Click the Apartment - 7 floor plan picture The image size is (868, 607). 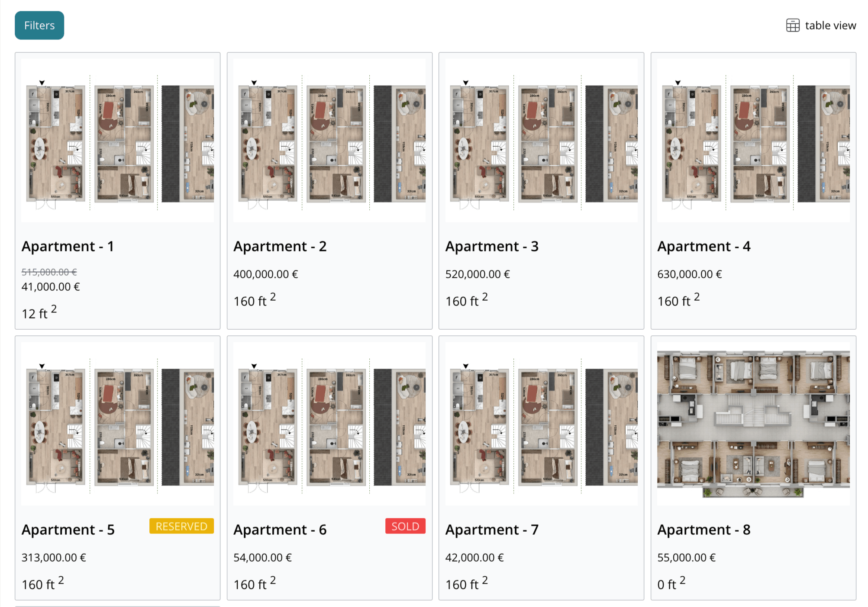coord(541,424)
